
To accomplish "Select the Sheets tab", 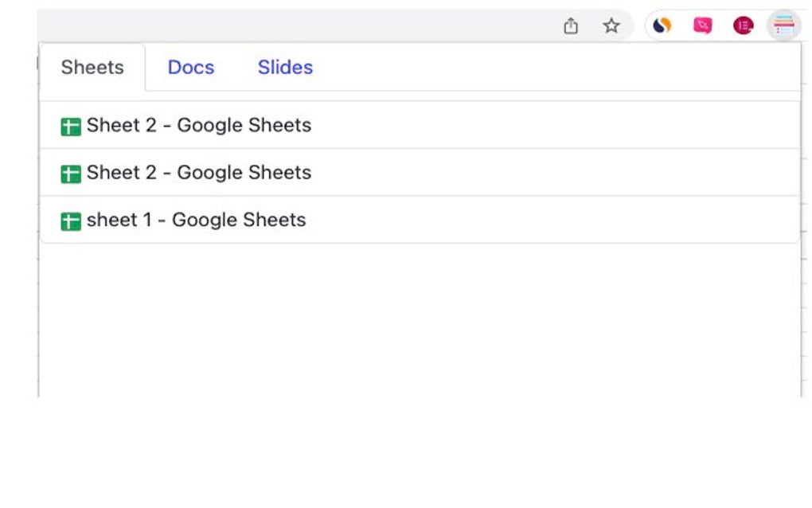I will (x=92, y=67).
